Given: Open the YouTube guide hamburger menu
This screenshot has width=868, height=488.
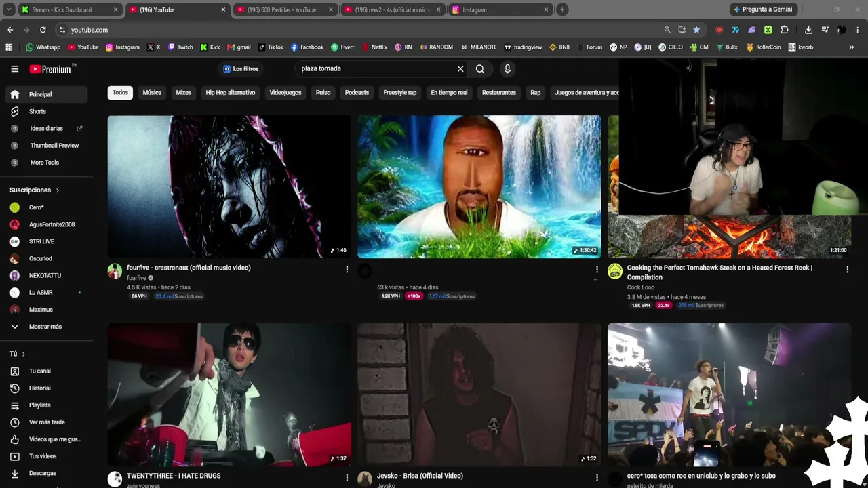Looking at the screenshot, I should tap(14, 68).
